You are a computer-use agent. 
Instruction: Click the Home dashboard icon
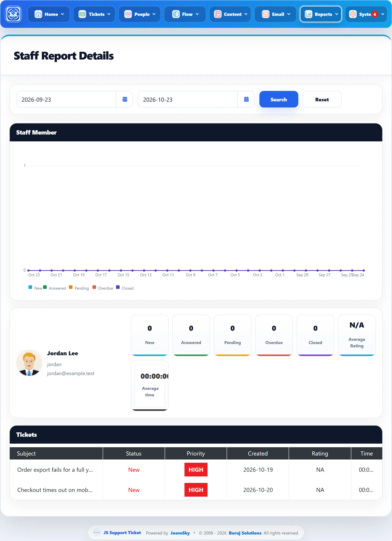click(38, 14)
